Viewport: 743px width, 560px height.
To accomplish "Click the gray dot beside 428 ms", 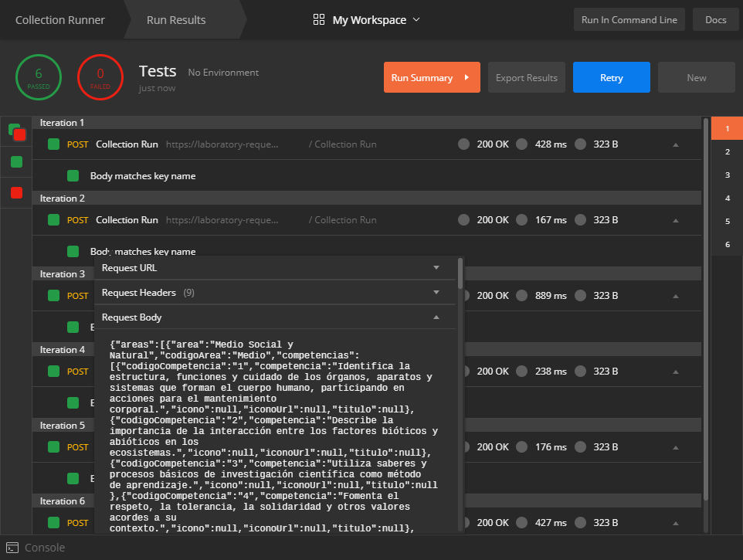I will (521, 144).
